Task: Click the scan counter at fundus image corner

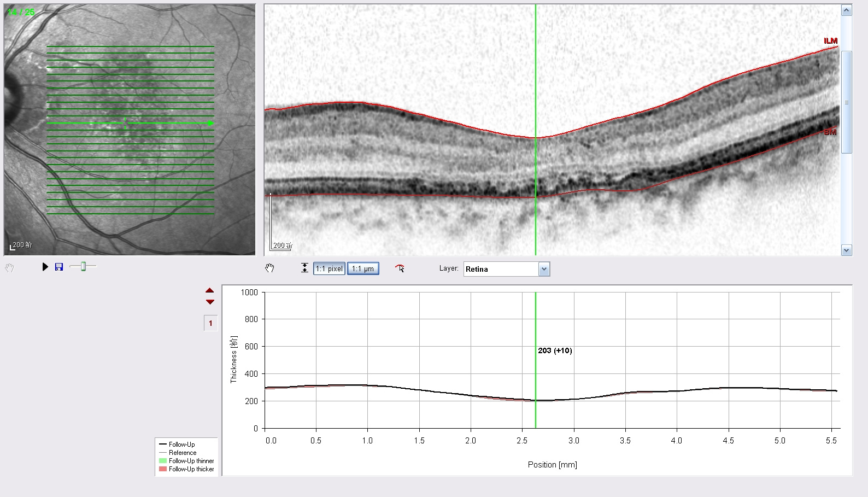Action: [21, 12]
